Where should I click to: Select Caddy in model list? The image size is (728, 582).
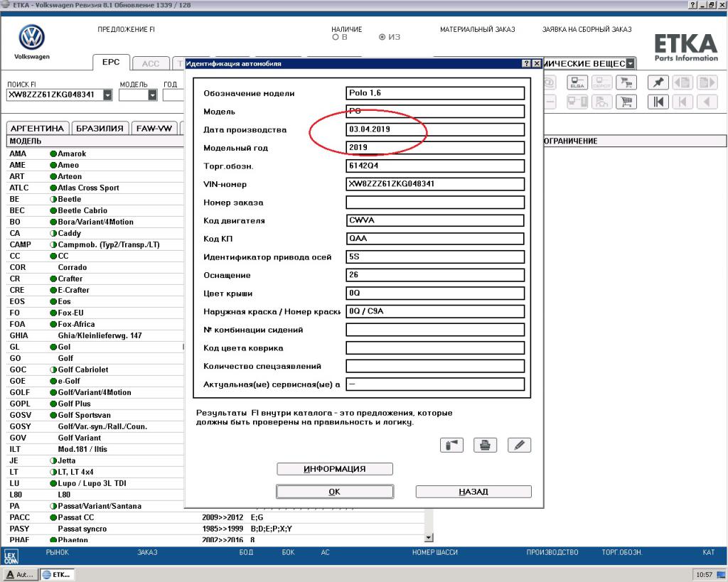click(x=95, y=233)
